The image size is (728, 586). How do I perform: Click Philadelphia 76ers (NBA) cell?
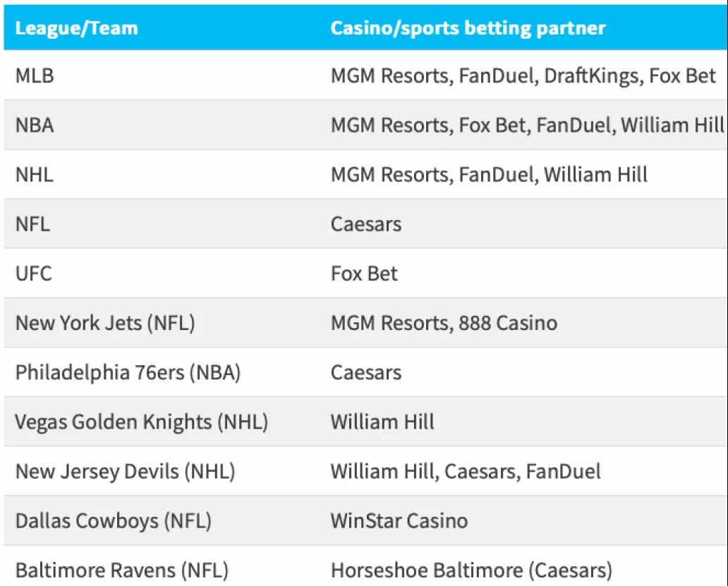point(128,372)
